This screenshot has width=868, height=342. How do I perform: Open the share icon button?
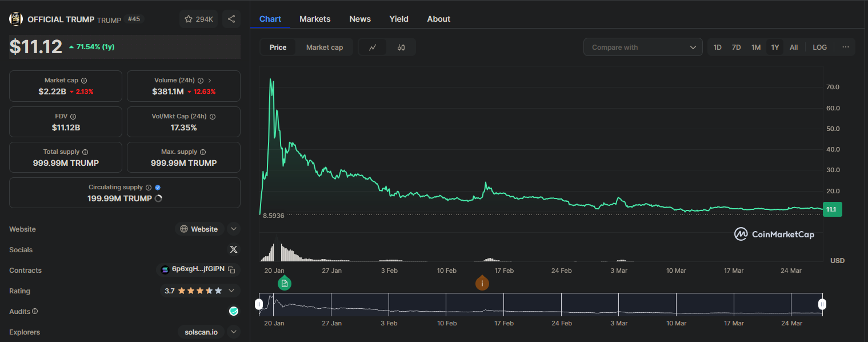pos(231,19)
